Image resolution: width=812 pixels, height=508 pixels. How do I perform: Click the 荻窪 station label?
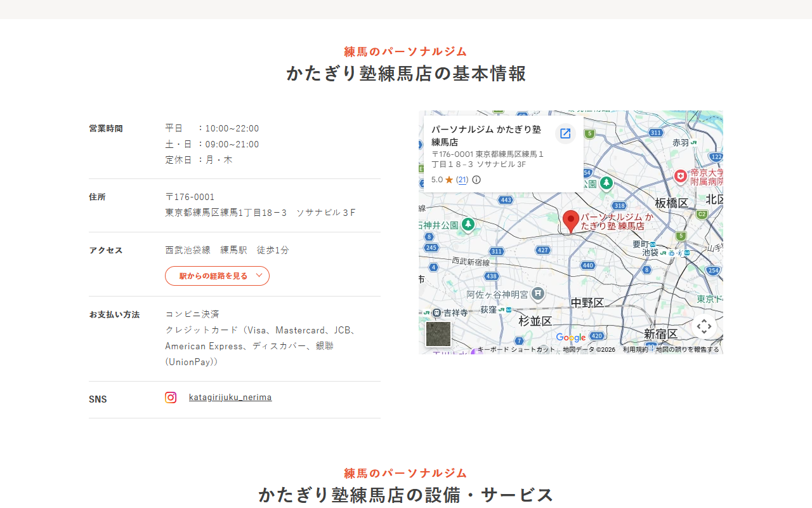(x=488, y=309)
